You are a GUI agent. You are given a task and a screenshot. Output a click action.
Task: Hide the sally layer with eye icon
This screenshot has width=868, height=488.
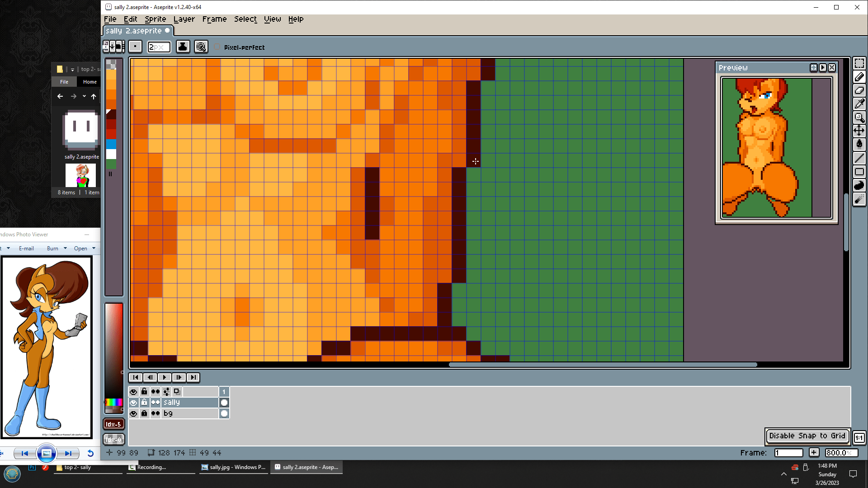[133, 403]
